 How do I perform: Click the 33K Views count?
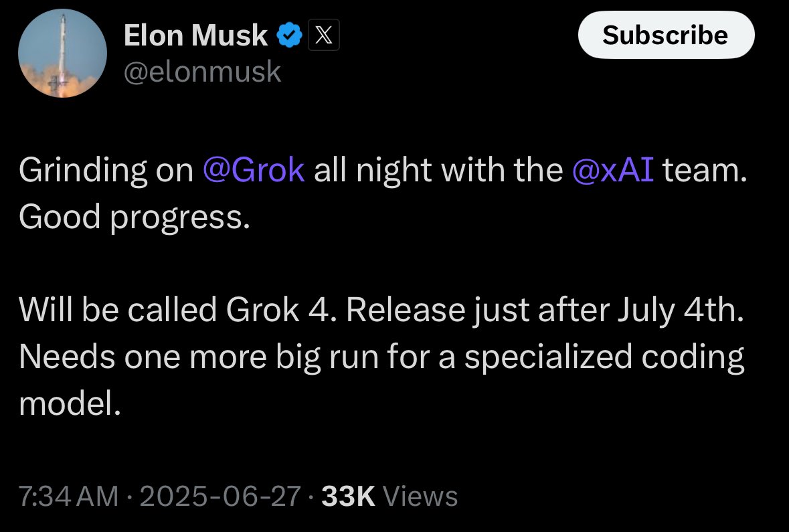[348, 497]
